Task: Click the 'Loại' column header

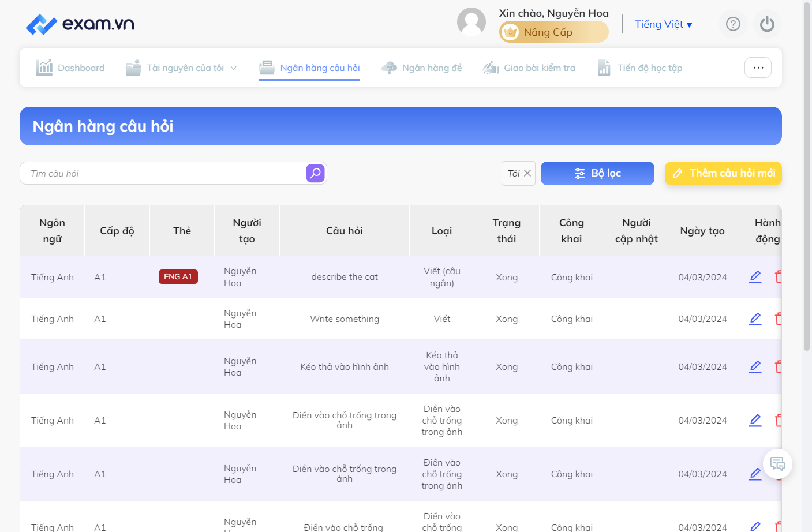Action: (442, 231)
